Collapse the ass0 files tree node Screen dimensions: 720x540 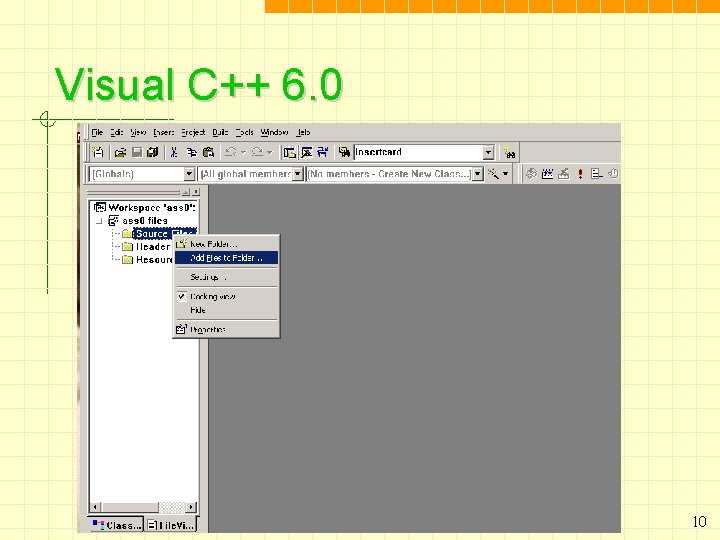99,221
